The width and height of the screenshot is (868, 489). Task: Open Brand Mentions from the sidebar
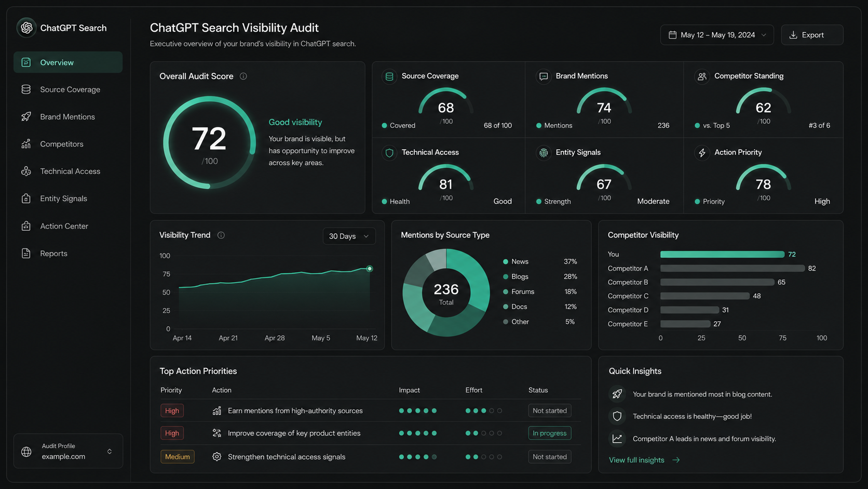coord(68,116)
